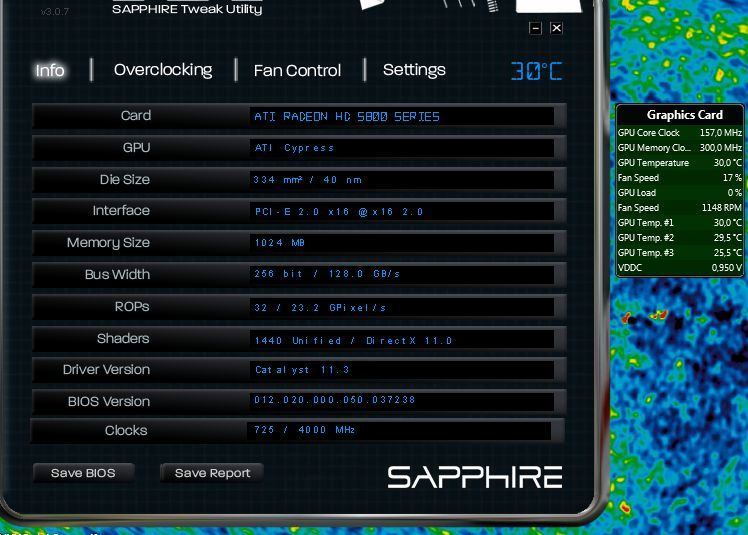
Task: Click GPU Temperature row in gadget
Action: click(x=680, y=163)
